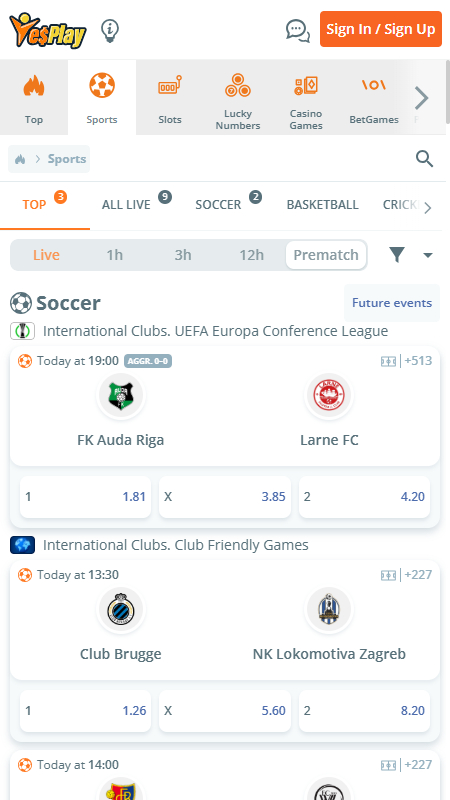Expand the filter dropdown arrow
Viewport: 450px width, 800px height.
(428, 255)
